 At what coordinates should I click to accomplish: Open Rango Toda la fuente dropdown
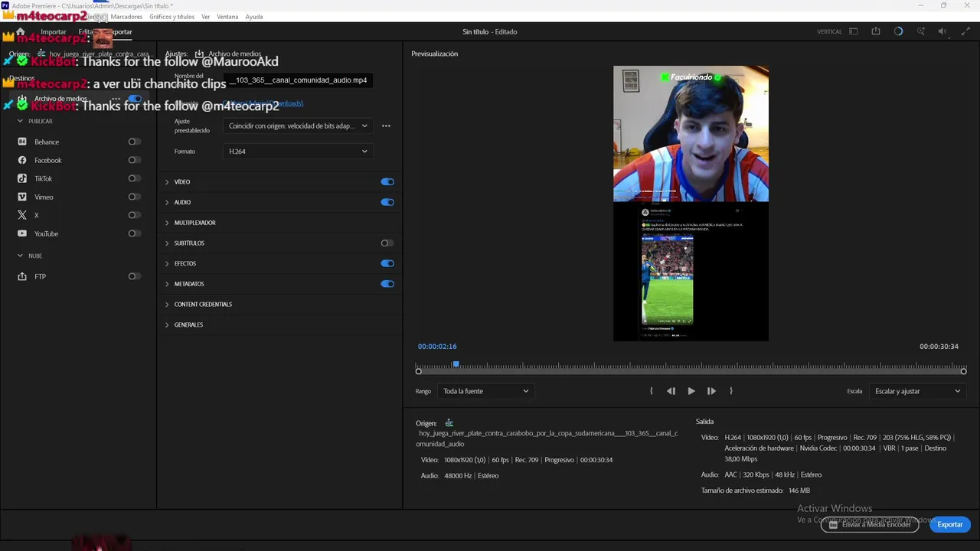(485, 391)
